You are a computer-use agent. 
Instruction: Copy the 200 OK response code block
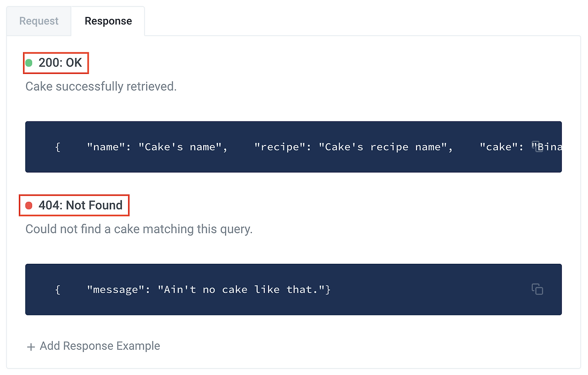[537, 147]
